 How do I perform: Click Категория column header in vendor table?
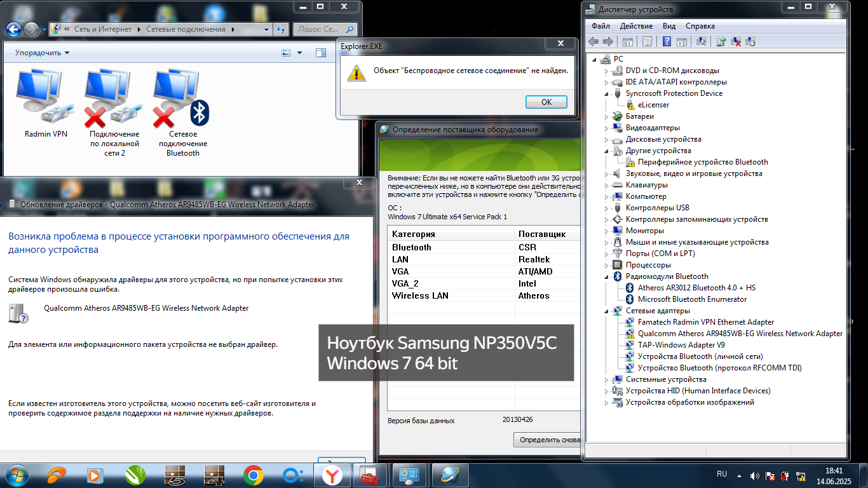[451, 234]
